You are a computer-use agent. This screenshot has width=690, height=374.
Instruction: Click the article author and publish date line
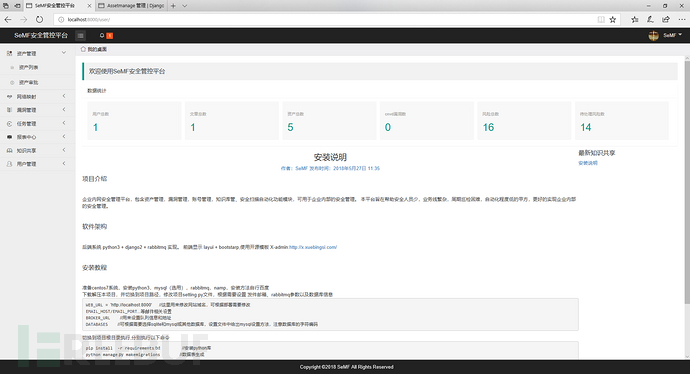[x=330, y=169]
